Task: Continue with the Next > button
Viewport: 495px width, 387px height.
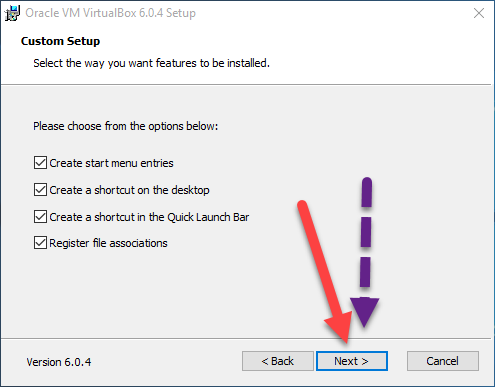Action: pos(352,361)
